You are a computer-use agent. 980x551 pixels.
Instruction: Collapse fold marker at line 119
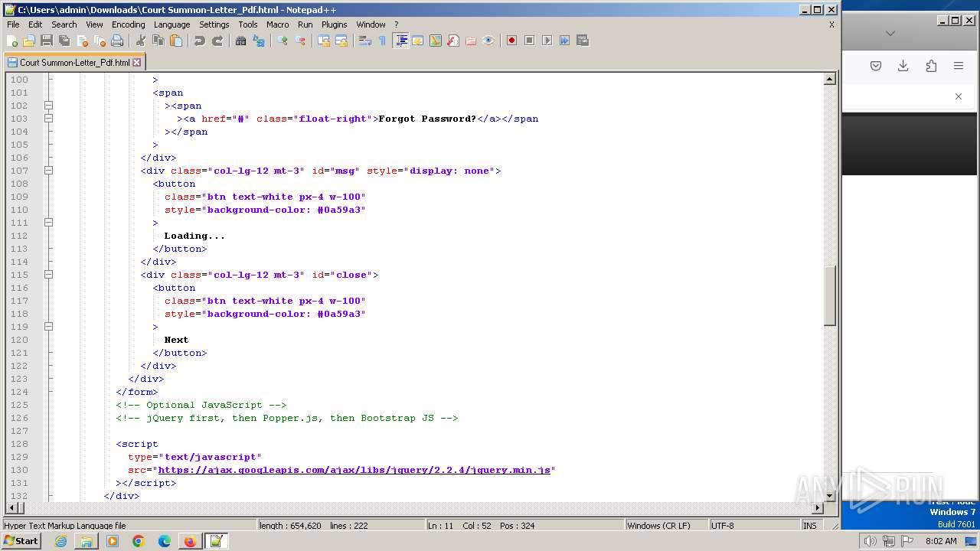coord(48,327)
